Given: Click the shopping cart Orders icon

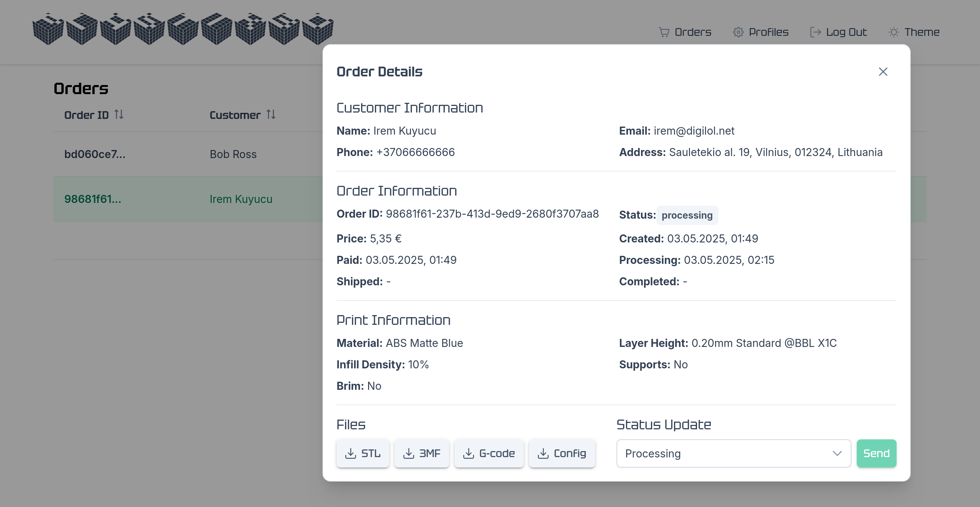Looking at the screenshot, I should click(x=664, y=32).
